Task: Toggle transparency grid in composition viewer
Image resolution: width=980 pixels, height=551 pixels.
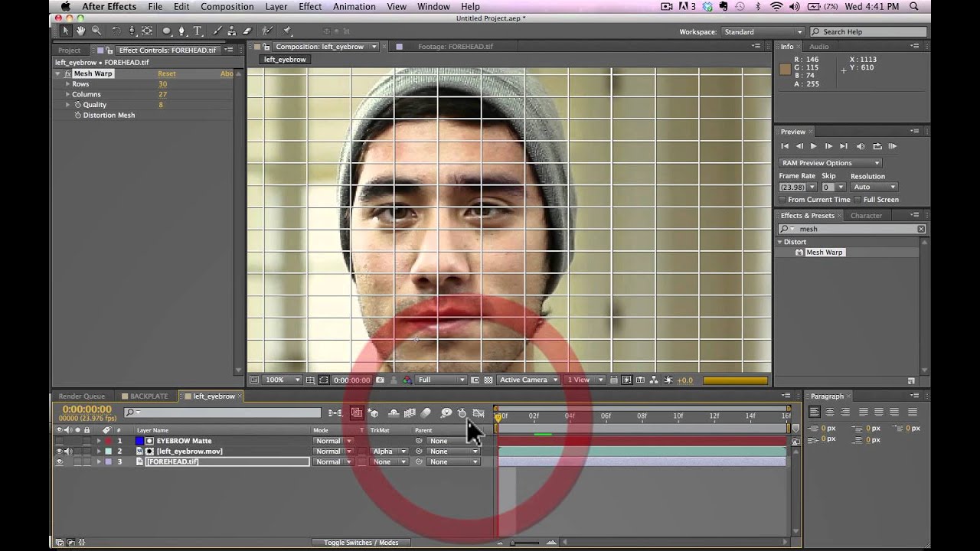Action: [x=488, y=380]
